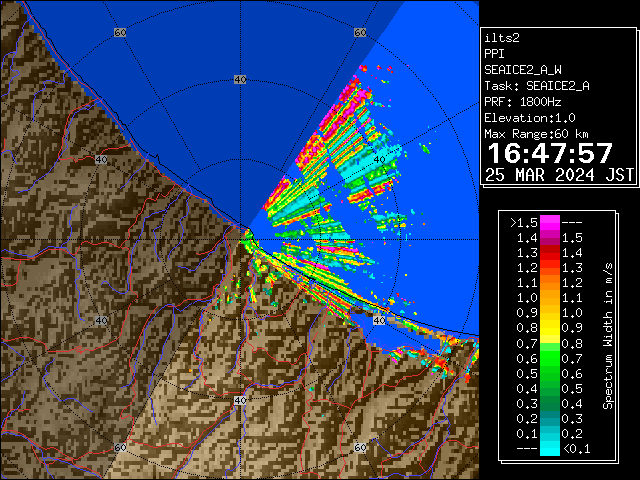640x480 pixels.
Task: Click the "Task: SEAICE2_A" line
Action: (537, 86)
